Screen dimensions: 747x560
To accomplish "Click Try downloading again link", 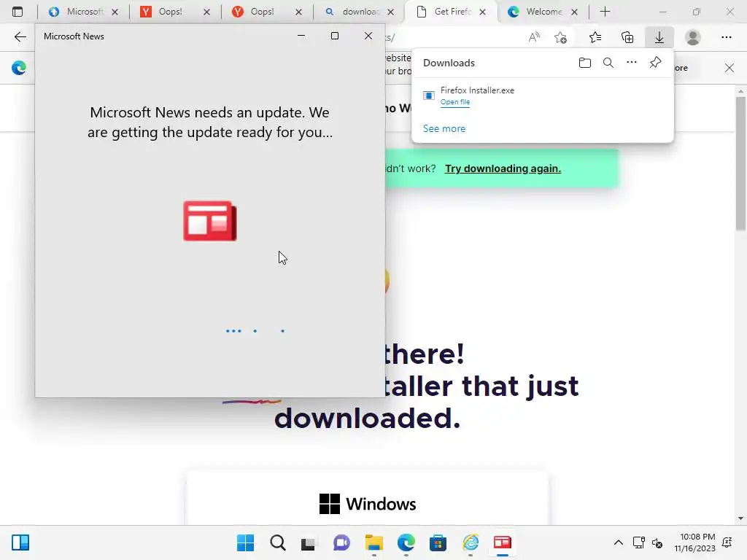I will (x=503, y=168).
